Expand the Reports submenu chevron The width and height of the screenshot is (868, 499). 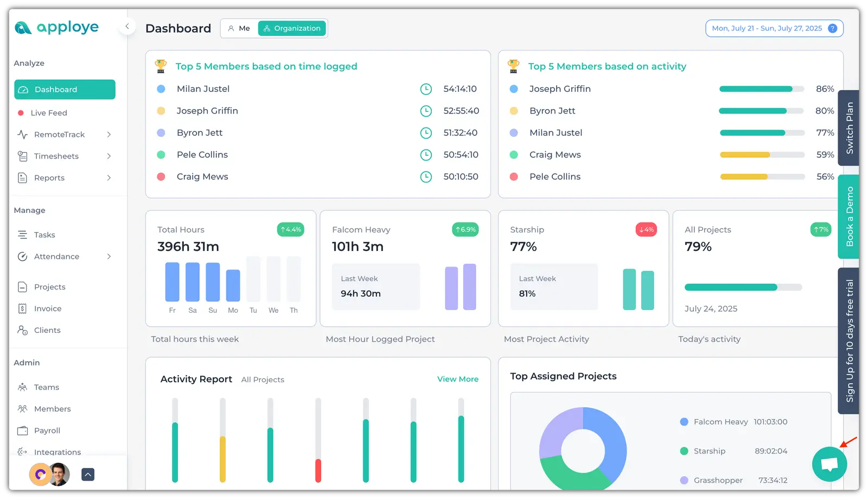[109, 178]
